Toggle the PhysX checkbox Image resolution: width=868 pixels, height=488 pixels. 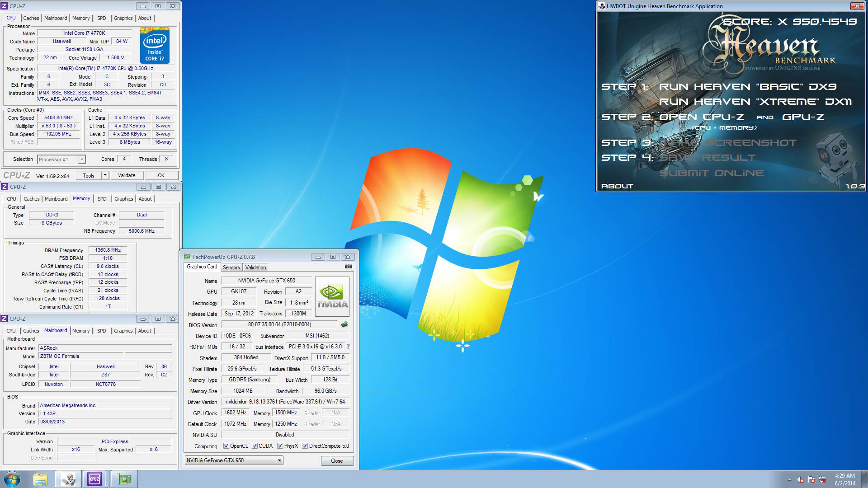pos(280,446)
